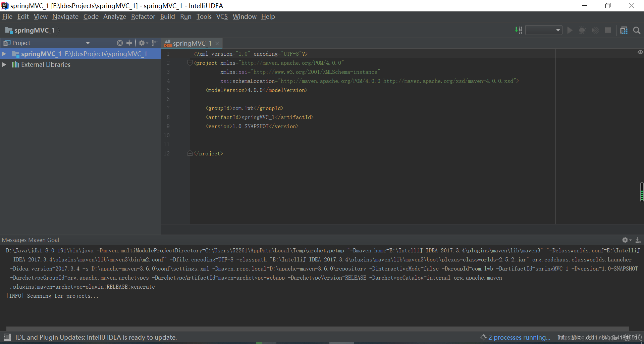This screenshot has height=344, width=644.
Task: Click the Messages panel hide/download icon
Action: [x=638, y=240]
